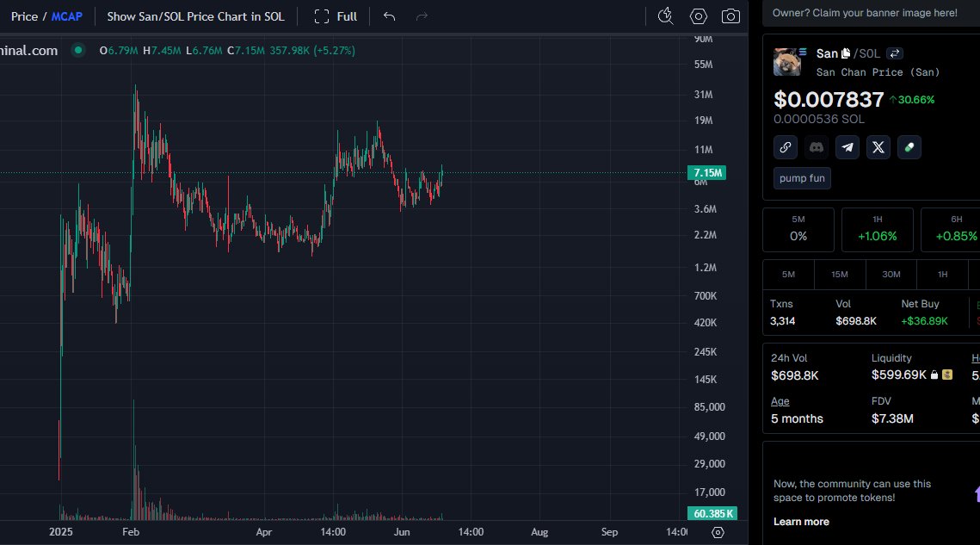Click Show San/SOL Price Chart in SOL
This screenshot has width=980, height=545.
click(x=194, y=15)
